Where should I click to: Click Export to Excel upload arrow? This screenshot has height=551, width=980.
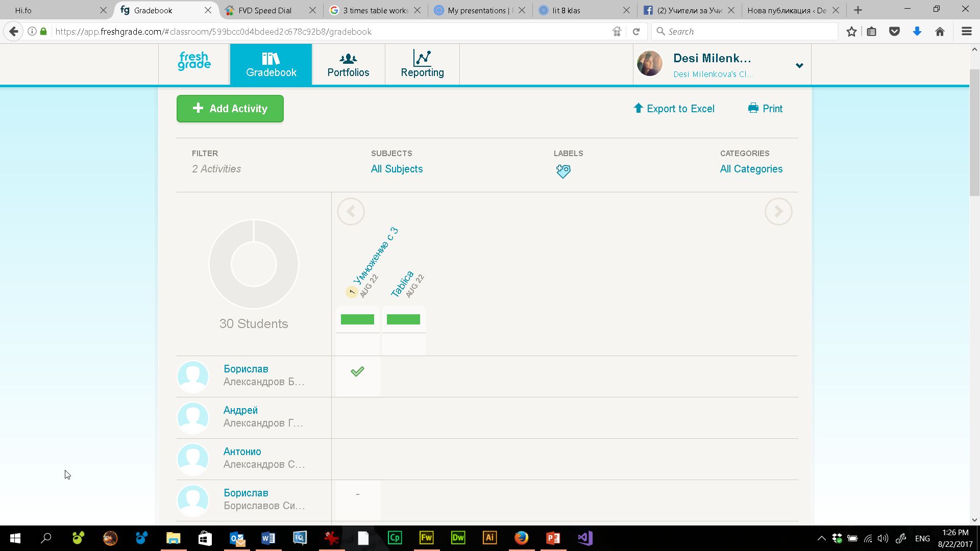pos(638,108)
